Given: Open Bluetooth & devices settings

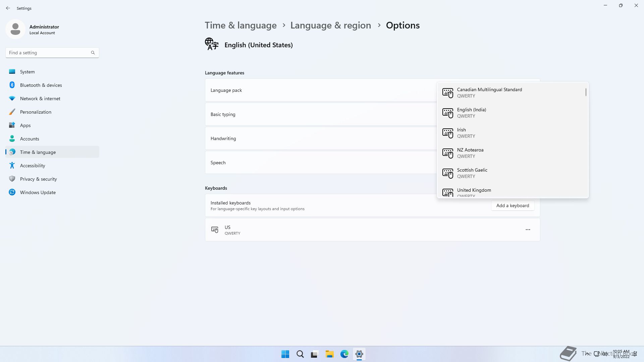Looking at the screenshot, I should click(x=41, y=85).
